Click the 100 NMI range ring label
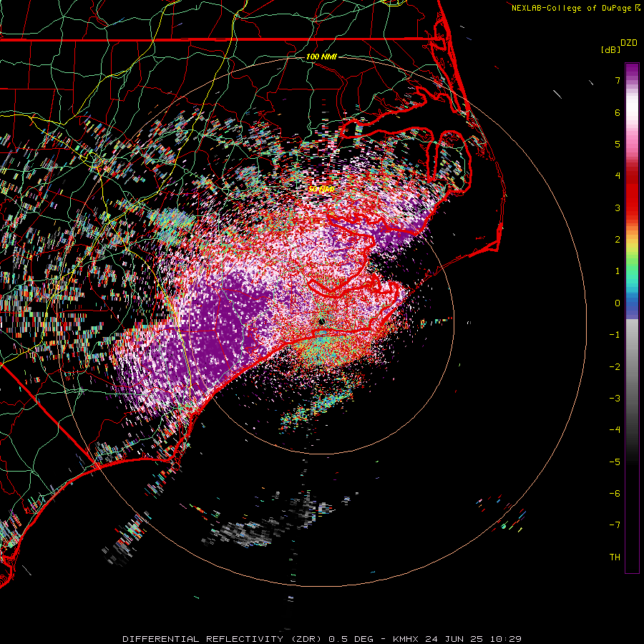The height and width of the screenshot is (644, 644). [321, 57]
